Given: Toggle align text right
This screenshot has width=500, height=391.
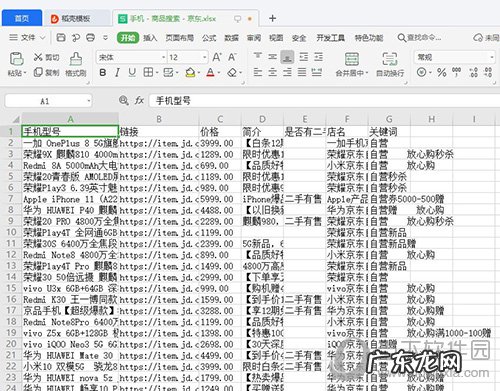Looking at the screenshot, I should 287,72.
